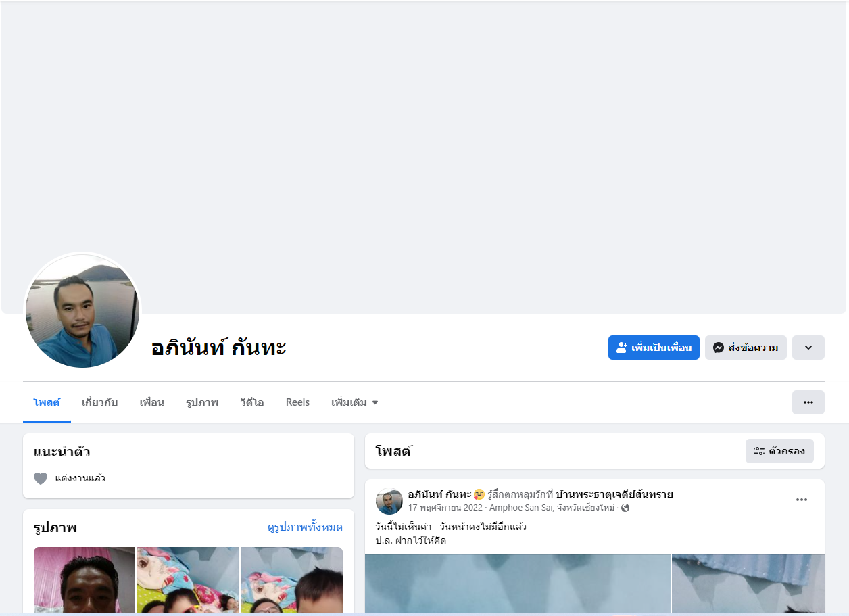Open บ้านพระธาตุเจดีย์สันทราย location link

pyautogui.click(x=614, y=494)
